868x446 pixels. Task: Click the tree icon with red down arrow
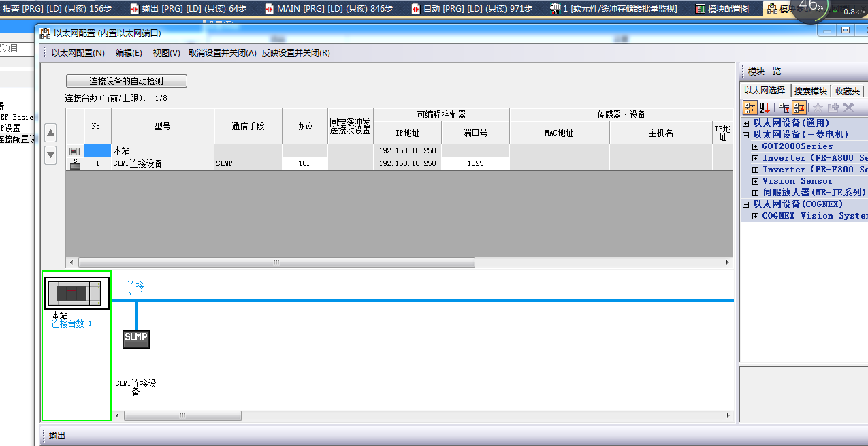point(784,108)
